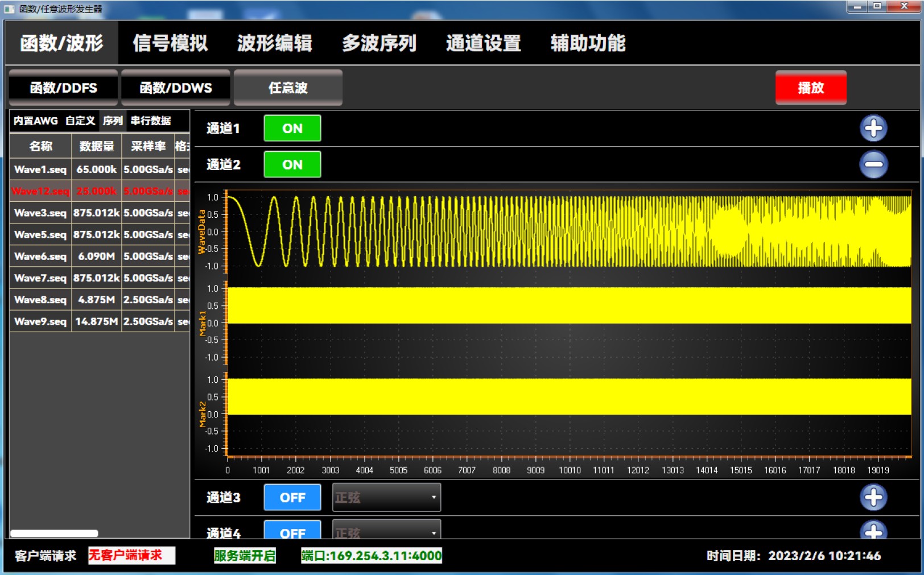This screenshot has width=924, height=575.
Task: Turn on the 通道3 OFF switch
Action: [292, 497]
